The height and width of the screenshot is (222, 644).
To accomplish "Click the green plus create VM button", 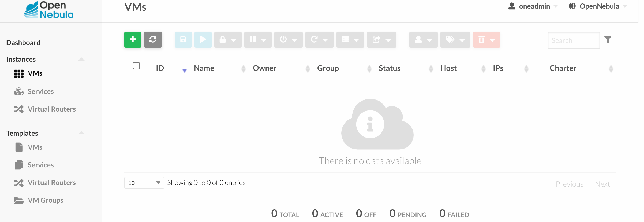I will 133,40.
